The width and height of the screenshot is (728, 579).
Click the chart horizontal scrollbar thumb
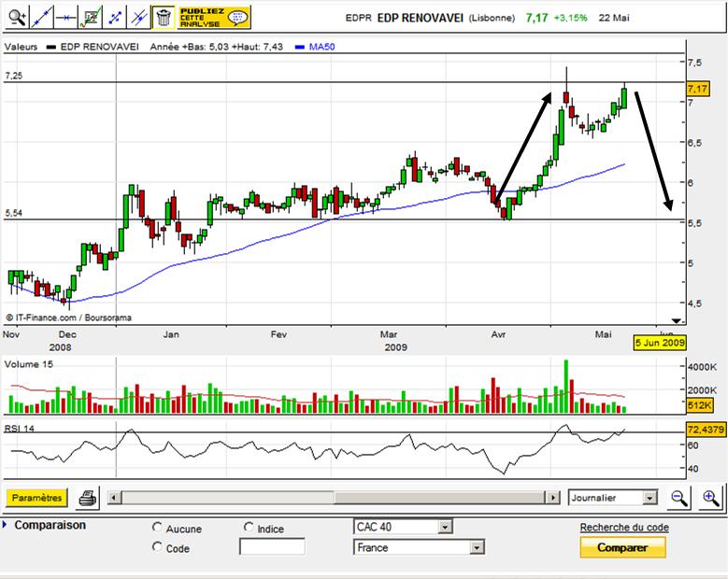coord(439,498)
